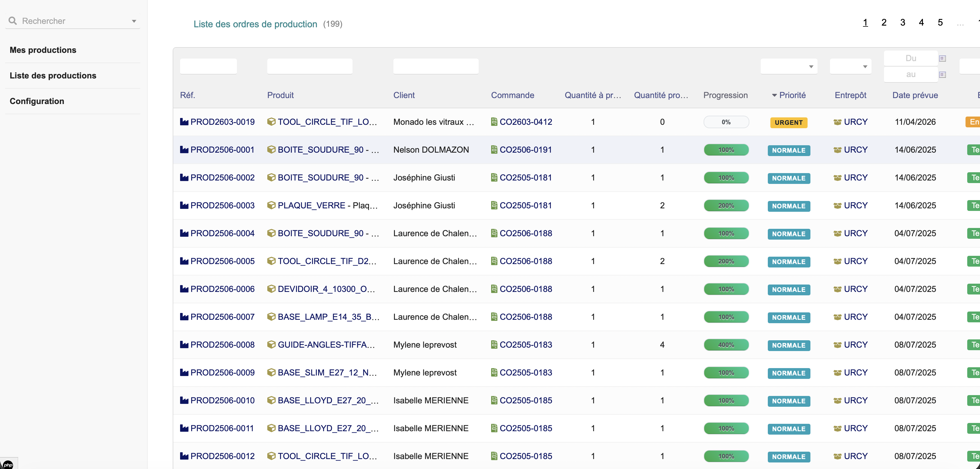The image size is (980, 469).
Task: Open calendar picker for Du date
Action: (942, 58)
